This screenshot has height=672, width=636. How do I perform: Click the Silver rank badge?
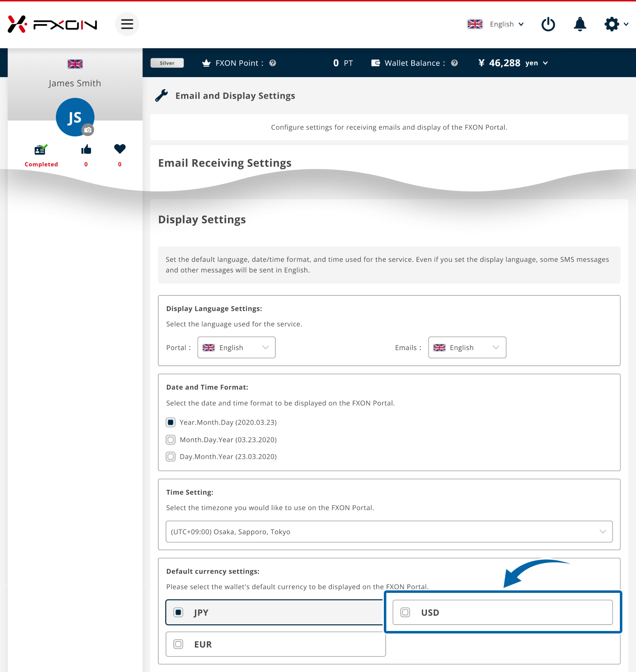click(167, 63)
